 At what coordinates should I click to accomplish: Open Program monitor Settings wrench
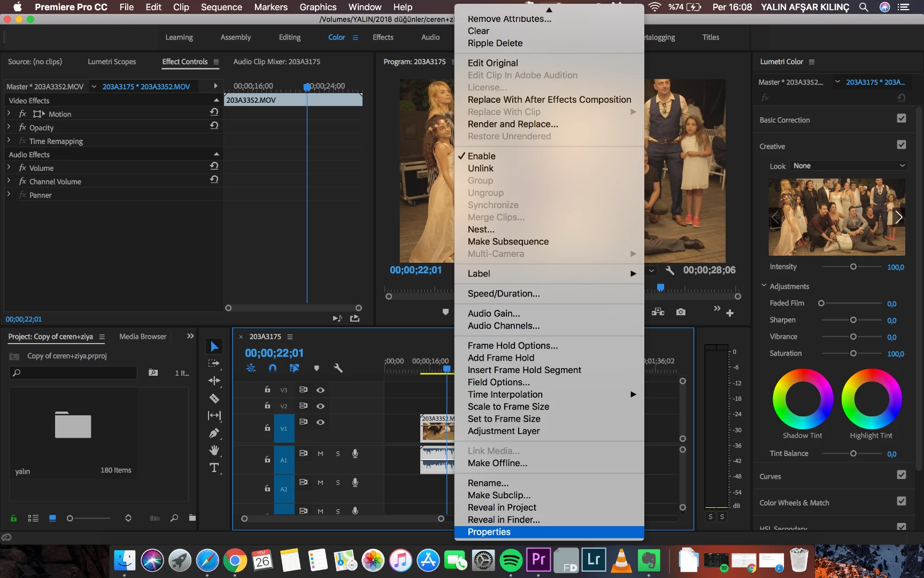pyautogui.click(x=669, y=270)
